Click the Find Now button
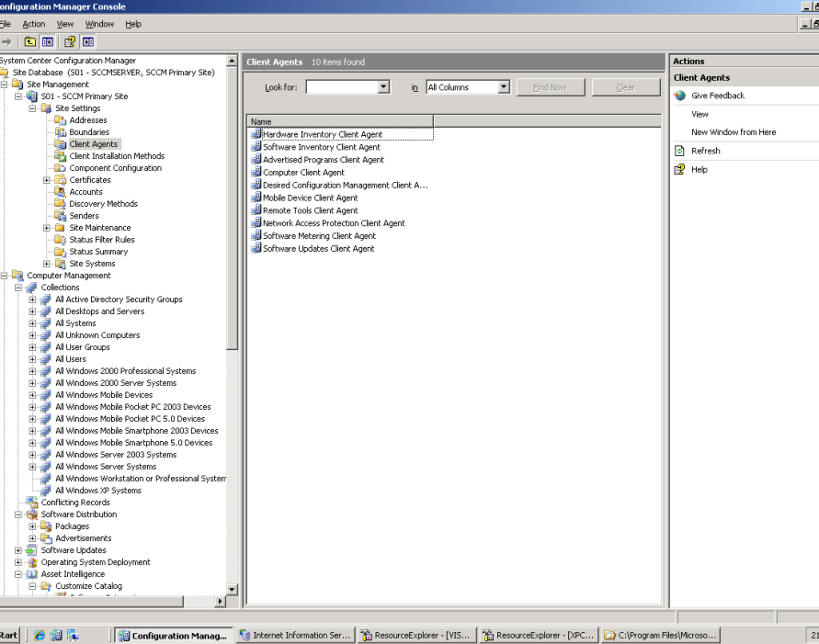The height and width of the screenshot is (644, 819). 551,87
